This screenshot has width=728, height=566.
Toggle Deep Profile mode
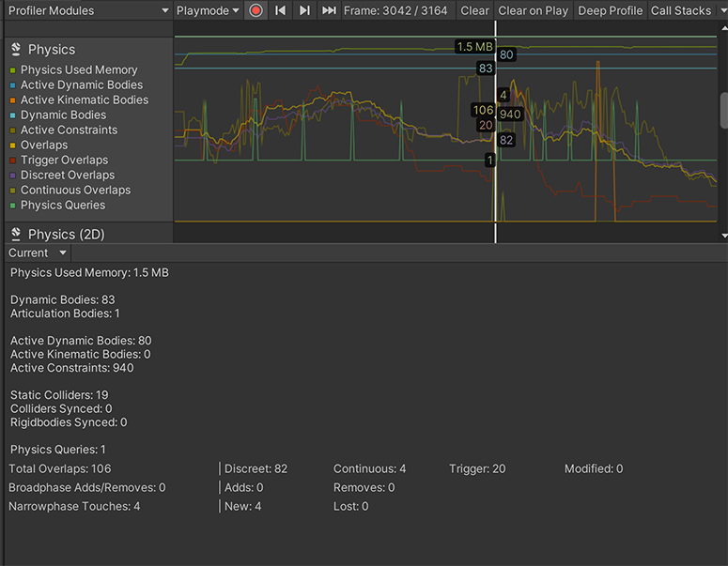point(610,10)
